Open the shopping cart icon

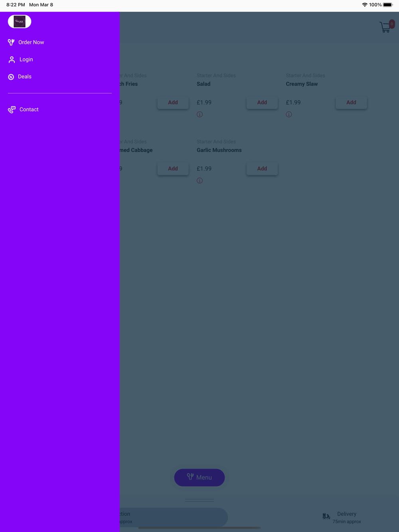pyautogui.click(x=386, y=26)
